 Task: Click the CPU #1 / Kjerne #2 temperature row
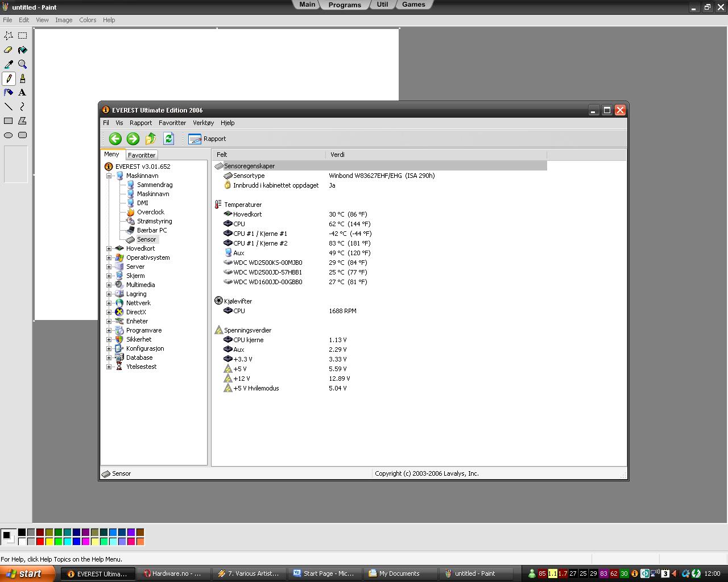379,243
